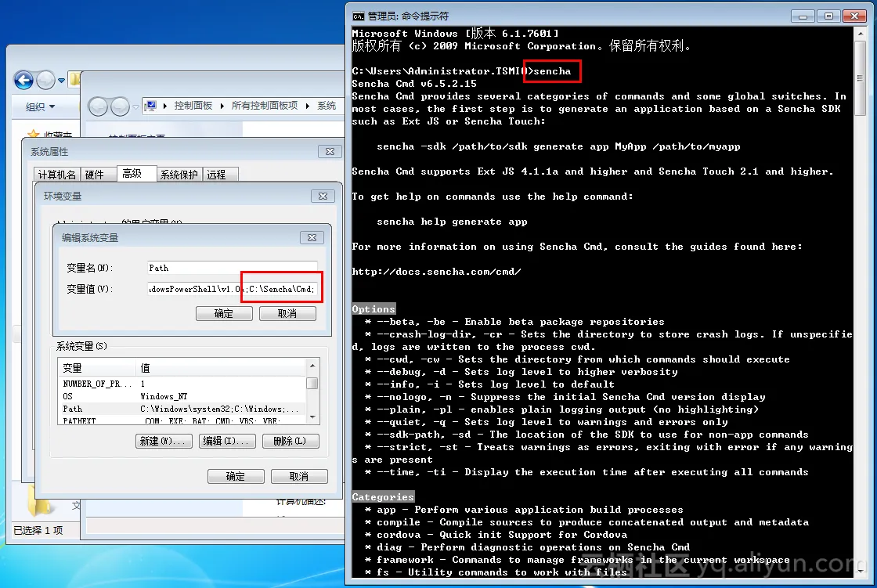Select the PATHEXT variable row
This screenshot has height=588, width=877.
[182, 420]
